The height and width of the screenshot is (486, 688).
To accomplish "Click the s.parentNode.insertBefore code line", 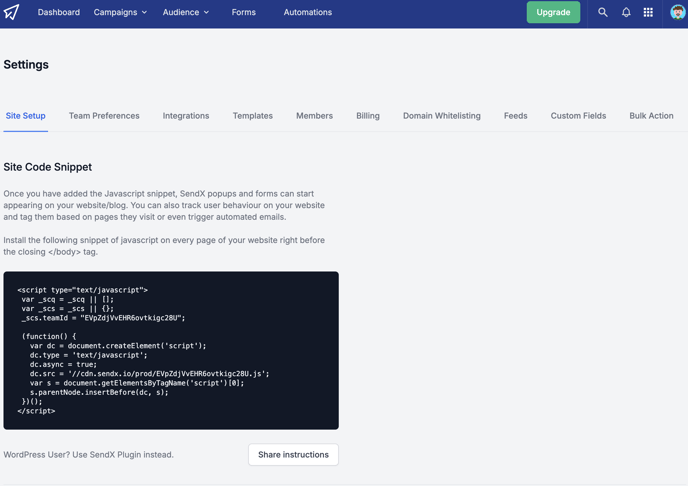I will coord(99,392).
